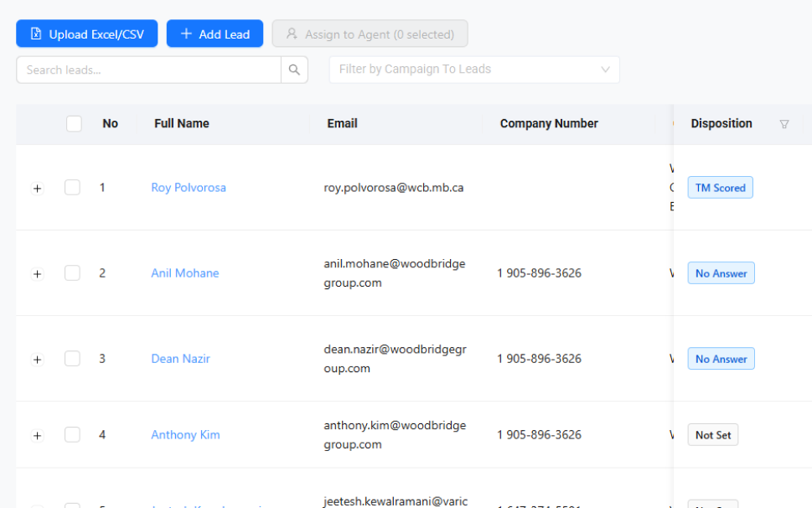Expand Anil Mohane row with plus icon

pyautogui.click(x=37, y=274)
